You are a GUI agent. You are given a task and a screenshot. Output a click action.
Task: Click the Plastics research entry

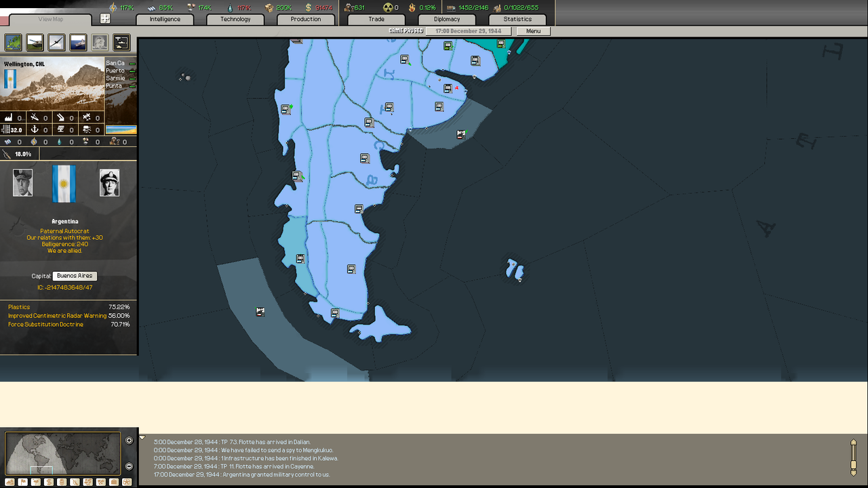pyautogui.click(x=68, y=307)
